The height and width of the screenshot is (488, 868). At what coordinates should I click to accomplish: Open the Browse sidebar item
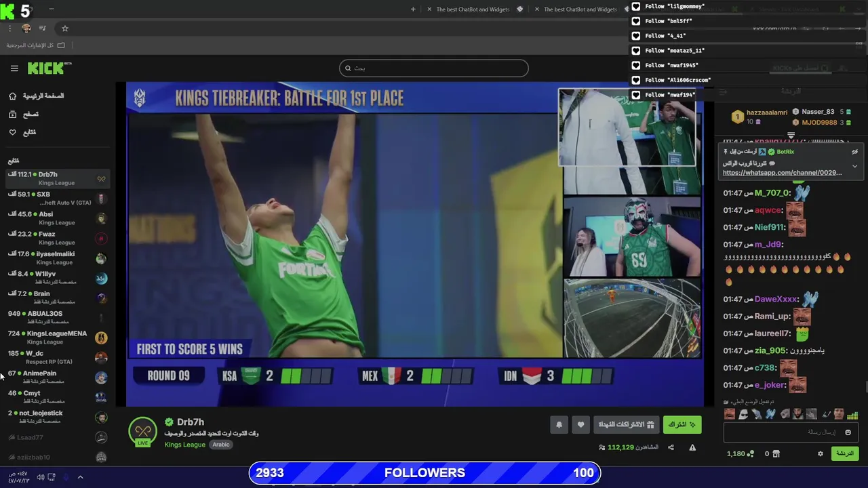[x=23, y=115]
